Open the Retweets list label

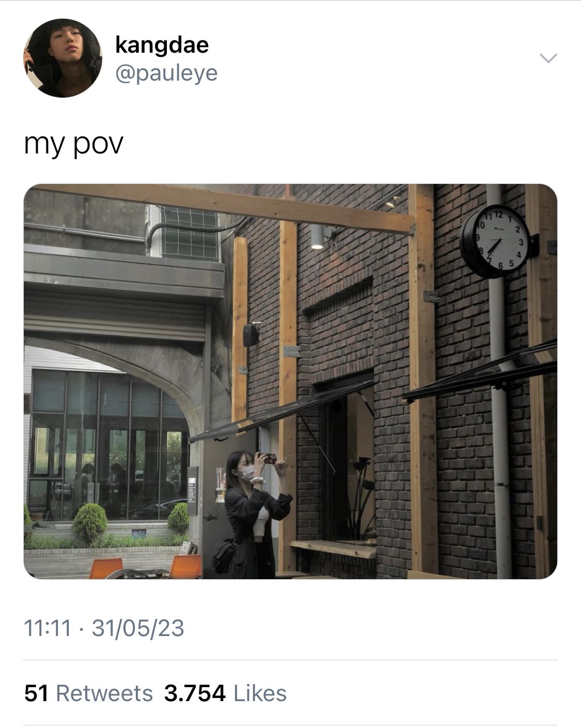coord(104,693)
